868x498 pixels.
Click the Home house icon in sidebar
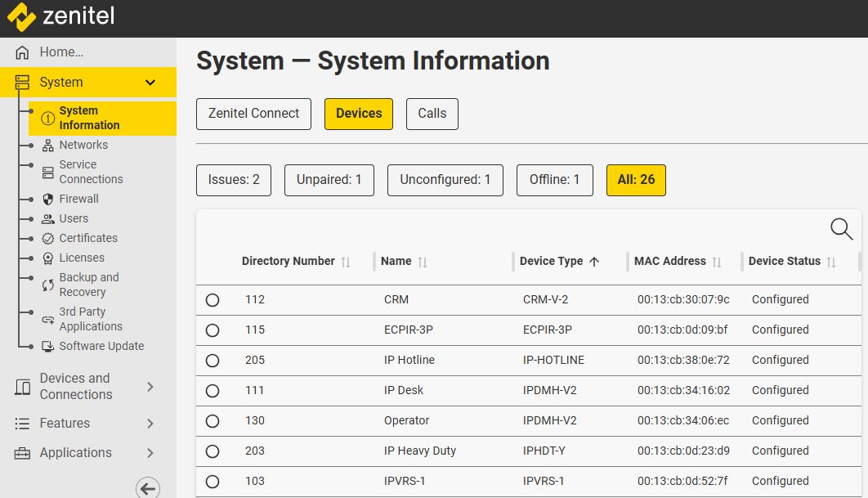click(x=22, y=52)
